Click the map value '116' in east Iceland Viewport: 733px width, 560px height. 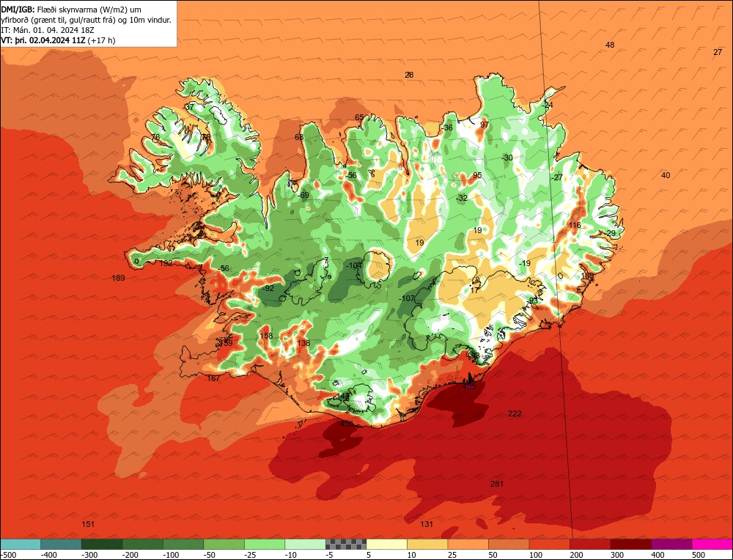tap(575, 225)
